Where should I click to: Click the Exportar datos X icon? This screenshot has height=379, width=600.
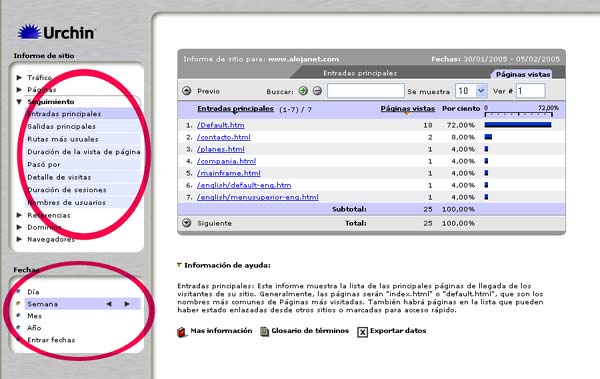tap(362, 332)
